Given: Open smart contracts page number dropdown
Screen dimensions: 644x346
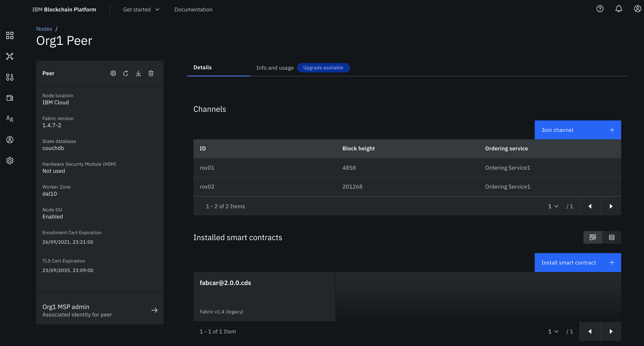Looking at the screenshot, I should point(553,331).
